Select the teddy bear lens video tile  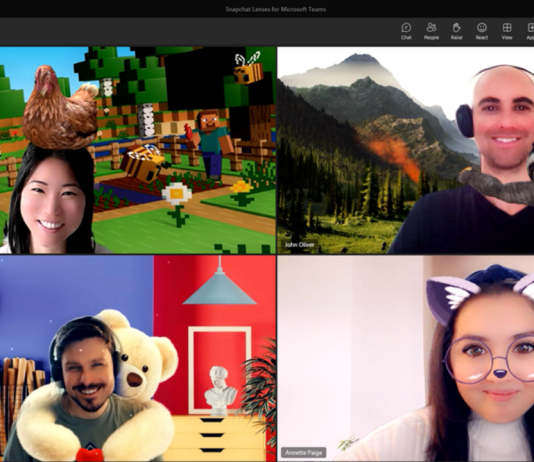point(138,359)
